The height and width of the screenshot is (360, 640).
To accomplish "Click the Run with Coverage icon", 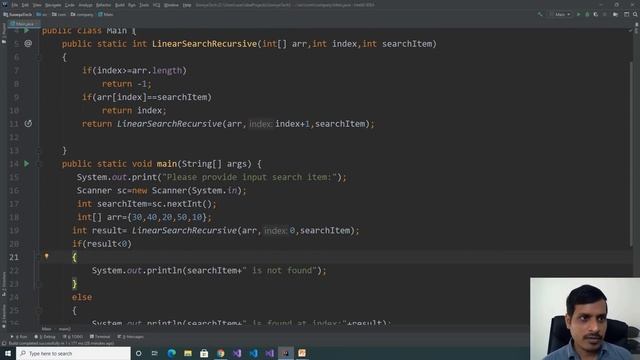I will pos(596,14).
